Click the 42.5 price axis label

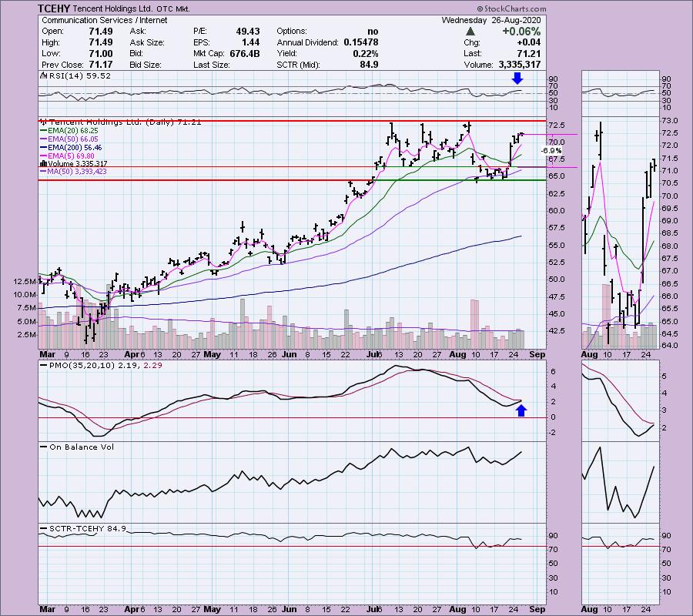557,330
